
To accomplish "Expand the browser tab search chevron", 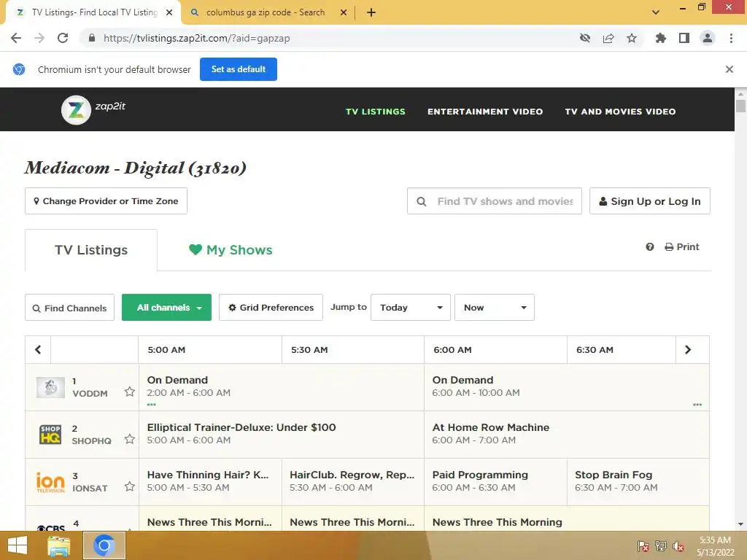I will pyautogui.click(x=656, y=13).
